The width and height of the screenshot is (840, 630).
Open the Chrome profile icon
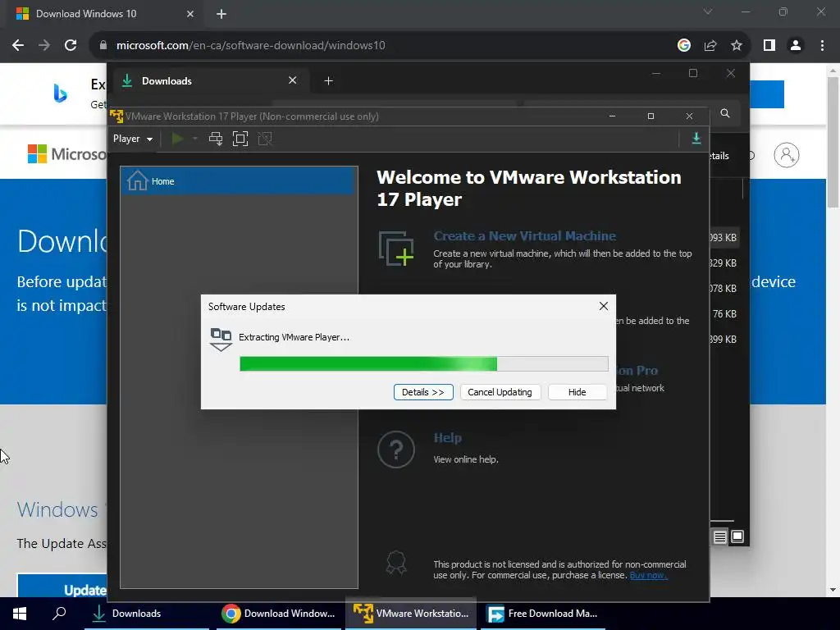[x=796, y=46]
